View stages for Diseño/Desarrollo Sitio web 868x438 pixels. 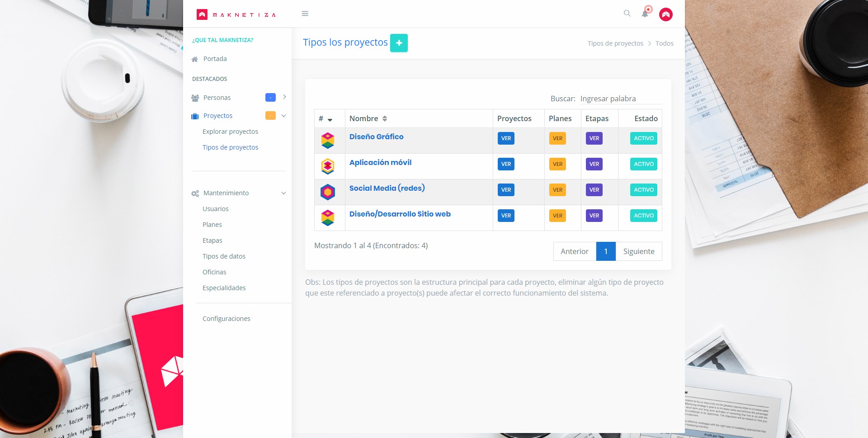point(594,216)
